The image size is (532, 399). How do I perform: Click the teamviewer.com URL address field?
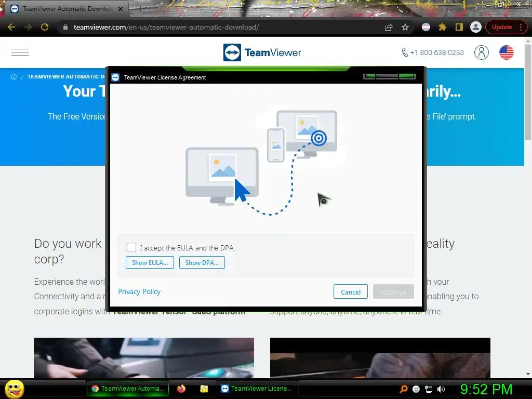click(x=166, y=27)
